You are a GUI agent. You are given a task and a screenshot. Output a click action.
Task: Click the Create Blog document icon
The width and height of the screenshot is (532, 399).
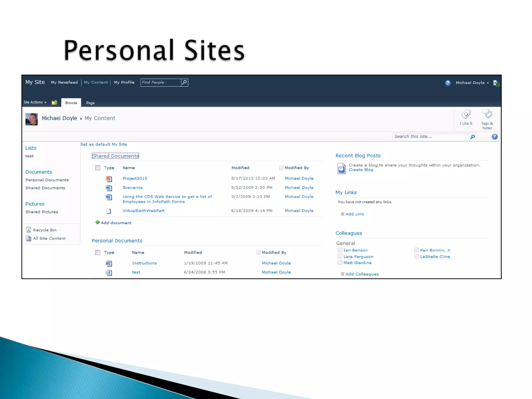click(341, 168)
